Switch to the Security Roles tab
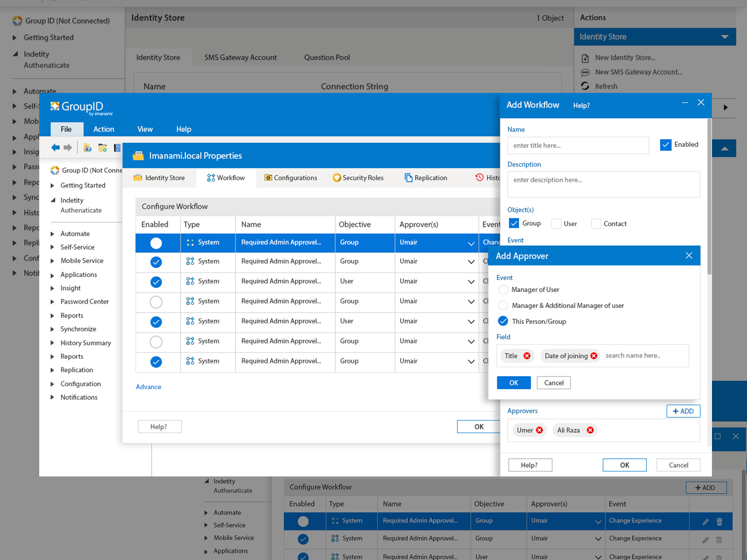747x560 pixels. click(x=359, y=178)
